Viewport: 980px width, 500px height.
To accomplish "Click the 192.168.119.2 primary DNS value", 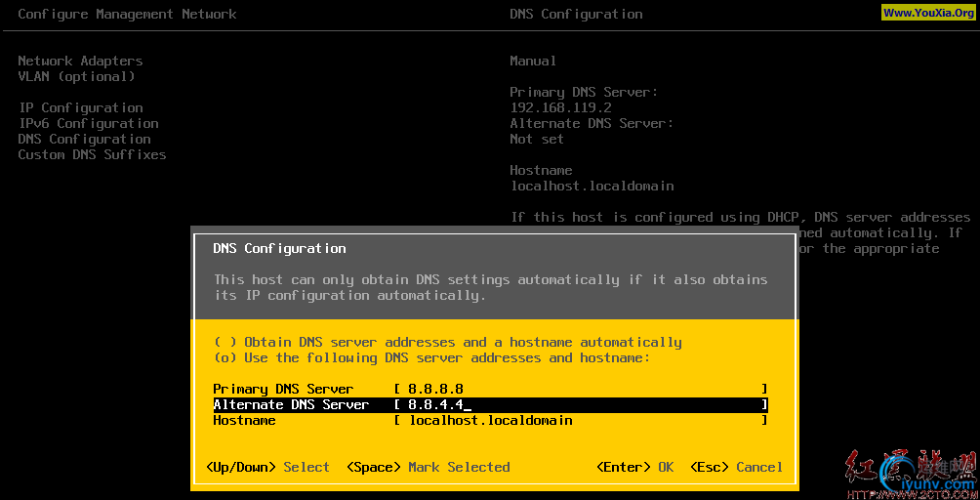I will (560, 107).
